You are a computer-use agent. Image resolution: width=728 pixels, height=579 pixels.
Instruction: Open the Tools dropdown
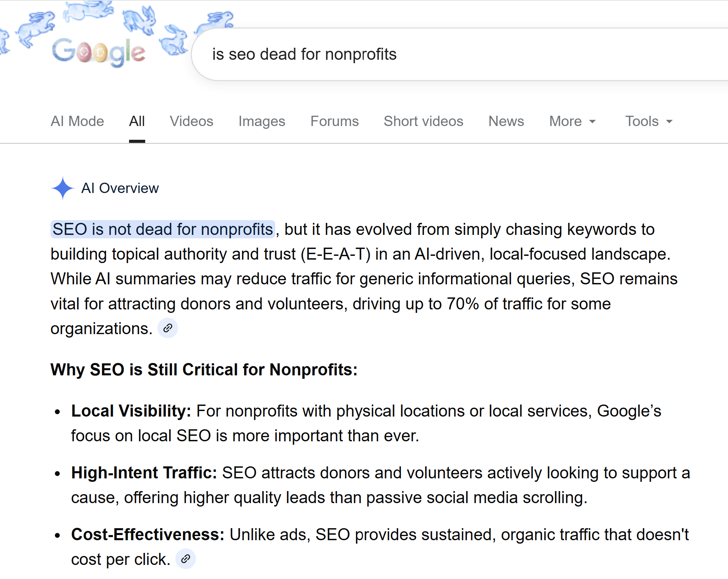click(648, 121)
